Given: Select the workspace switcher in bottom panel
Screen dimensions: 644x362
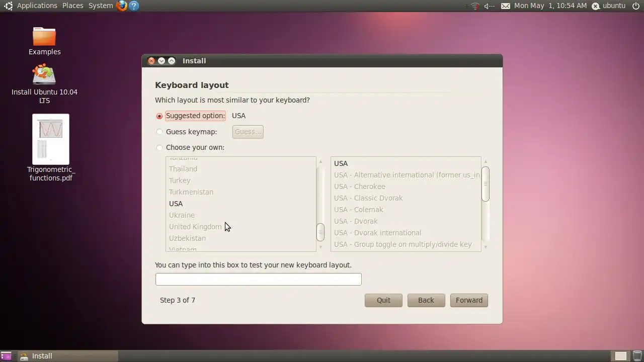Looking at the screenshot, I should pos(621,356).
